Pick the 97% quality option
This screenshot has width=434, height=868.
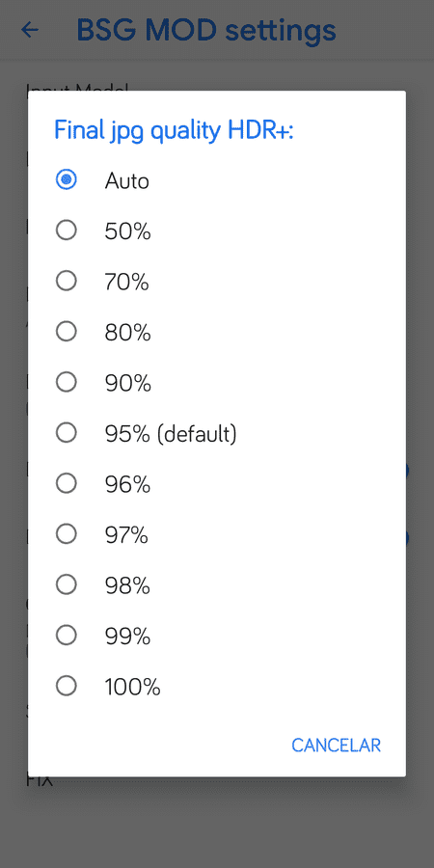pyautogui.click(x=67, y=534)
